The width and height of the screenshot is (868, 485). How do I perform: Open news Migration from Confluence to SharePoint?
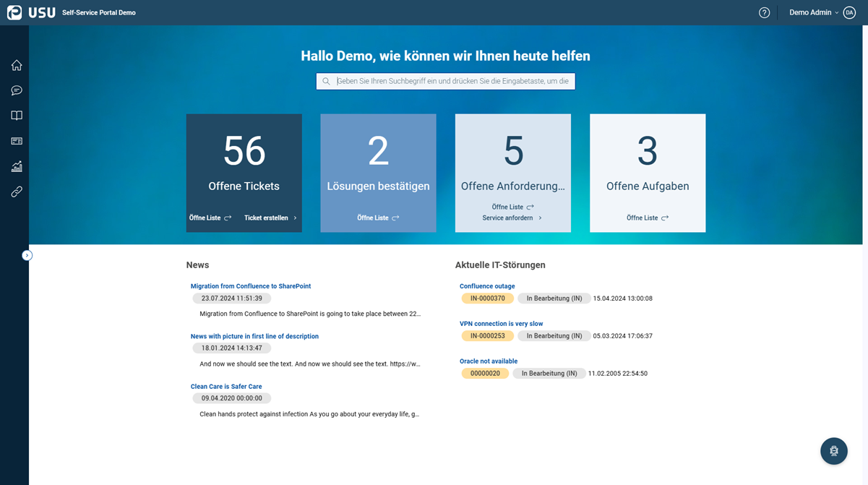[x=251, y=286]
